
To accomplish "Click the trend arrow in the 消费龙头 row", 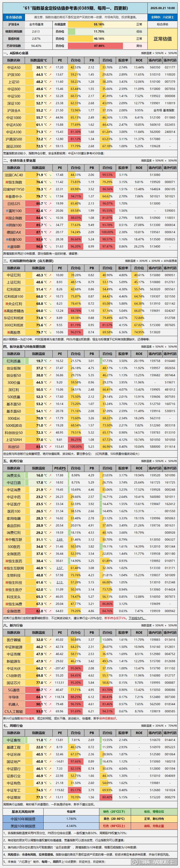I will pos(51,475).
